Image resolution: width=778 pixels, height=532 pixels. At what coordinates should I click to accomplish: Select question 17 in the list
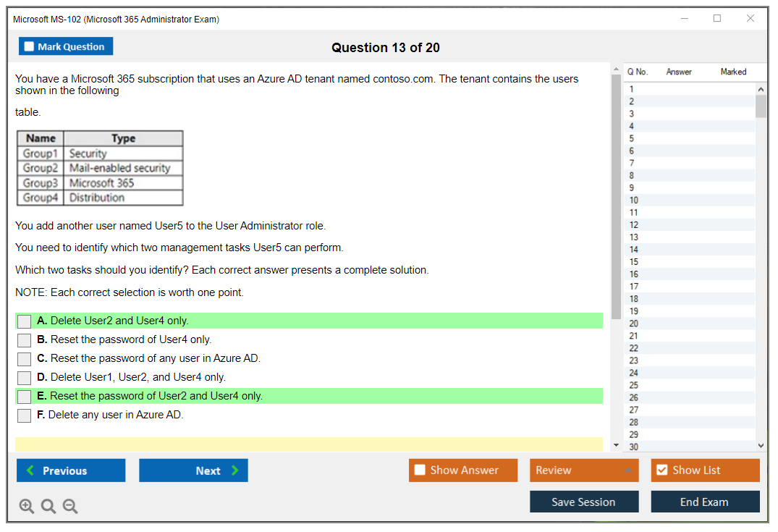point(690,287)
